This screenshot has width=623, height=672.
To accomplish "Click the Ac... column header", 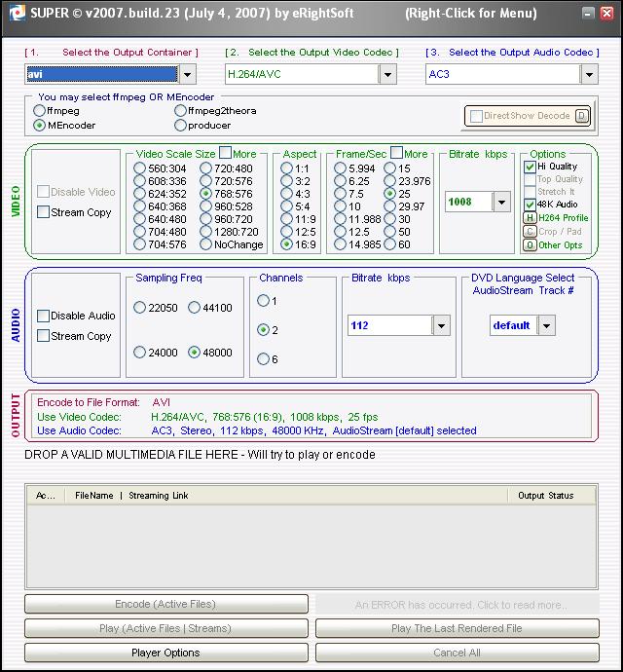I will 46,496.
